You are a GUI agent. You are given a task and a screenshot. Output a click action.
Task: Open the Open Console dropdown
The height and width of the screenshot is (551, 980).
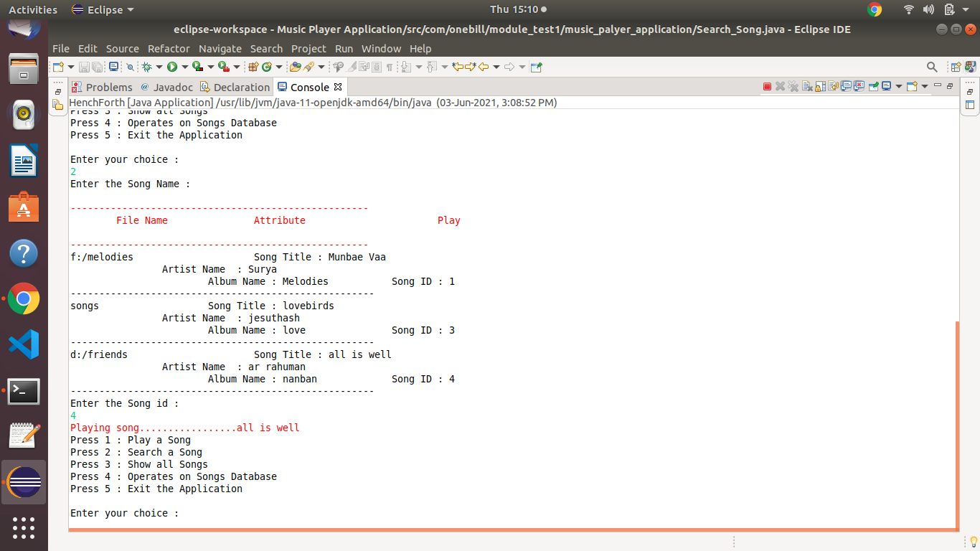[924, 85]
